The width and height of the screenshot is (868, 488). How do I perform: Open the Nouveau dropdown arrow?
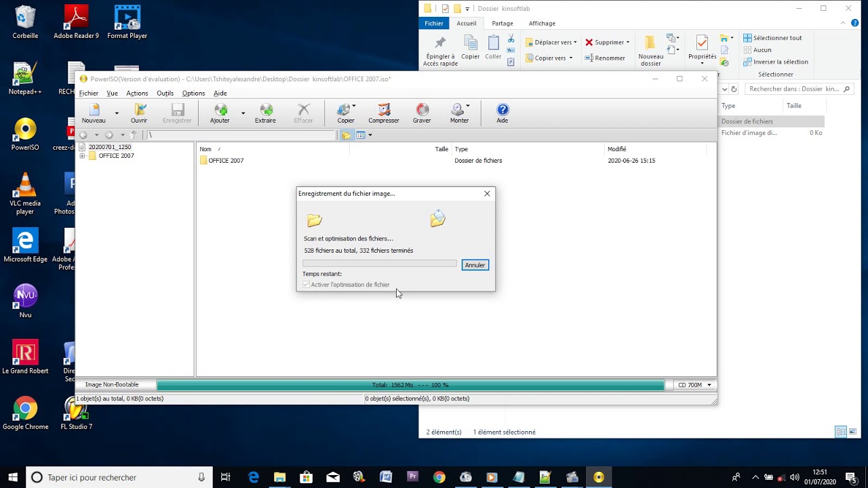[117, 113]
